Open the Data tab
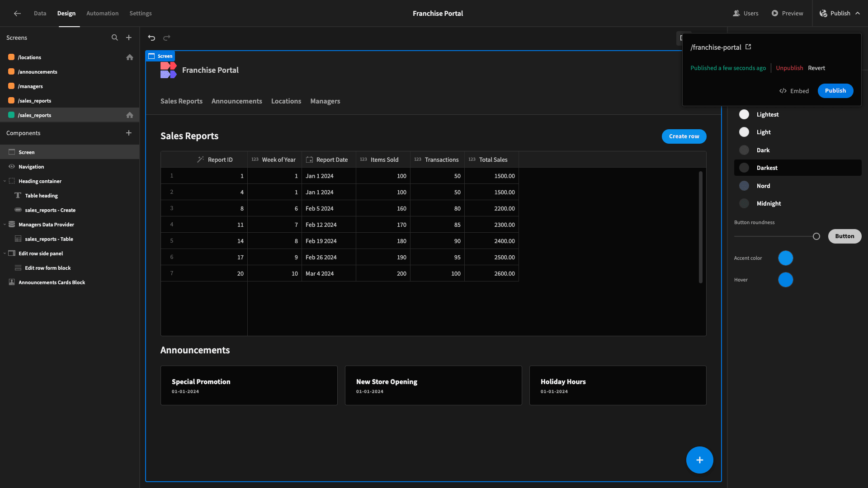 point(40,14)
